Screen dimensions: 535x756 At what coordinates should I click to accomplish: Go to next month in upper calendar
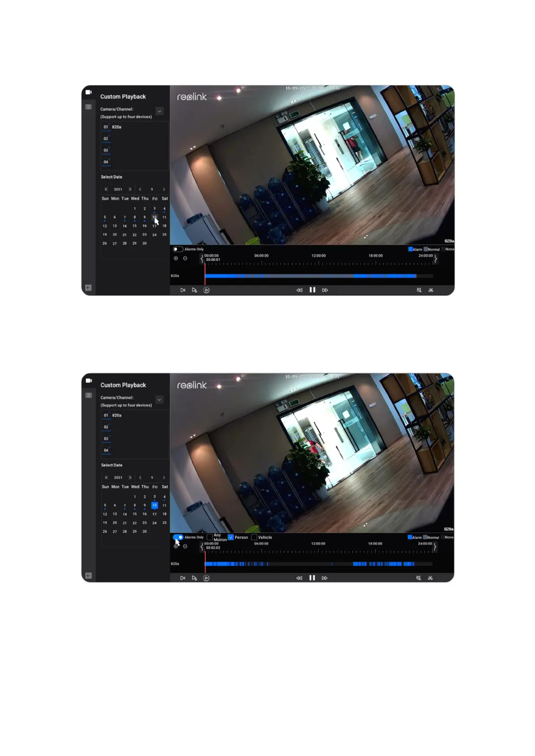164,189
